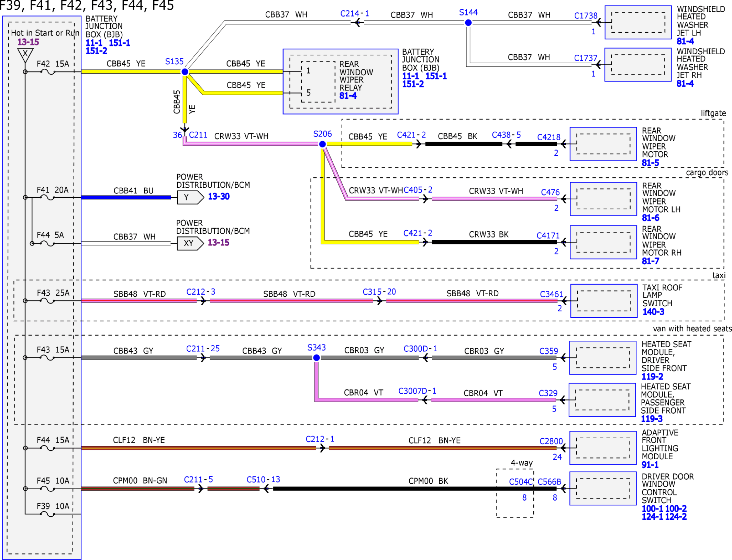The width and height of the screenshot is (732, 560).
Task: Click connector label C214-1
Action: point(354,13)
